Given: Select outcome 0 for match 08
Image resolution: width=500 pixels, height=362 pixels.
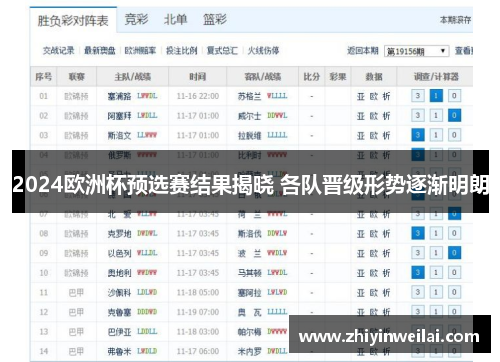Looking at the screenshot, I should [x=454, y=233].
